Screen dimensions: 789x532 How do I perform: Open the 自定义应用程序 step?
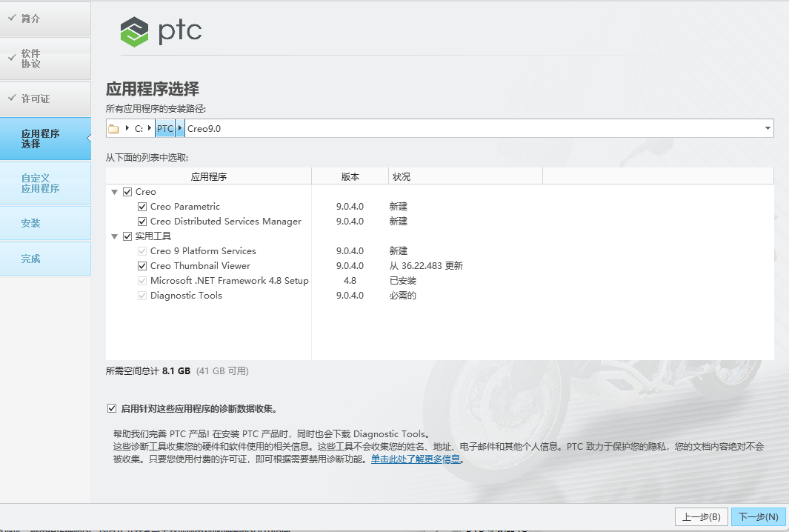point(45,183)
